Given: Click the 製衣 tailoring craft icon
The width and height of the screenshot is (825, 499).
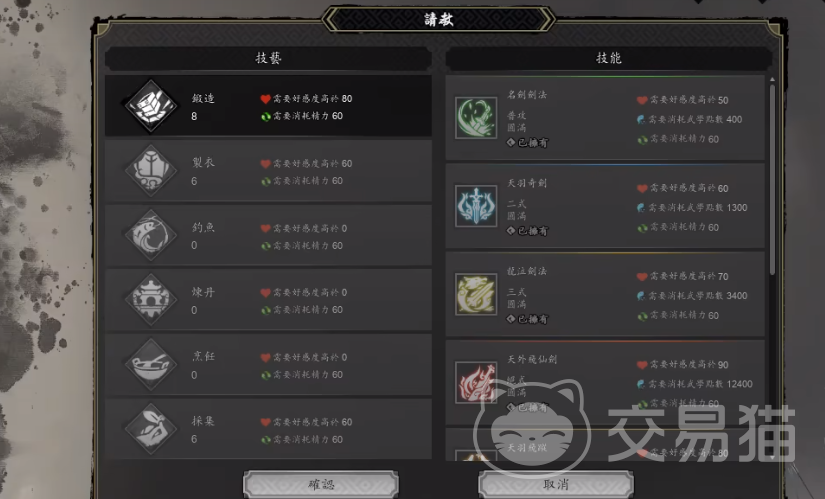Looking at the screenshot, I should pyautogui.click(x=151, y=171).
